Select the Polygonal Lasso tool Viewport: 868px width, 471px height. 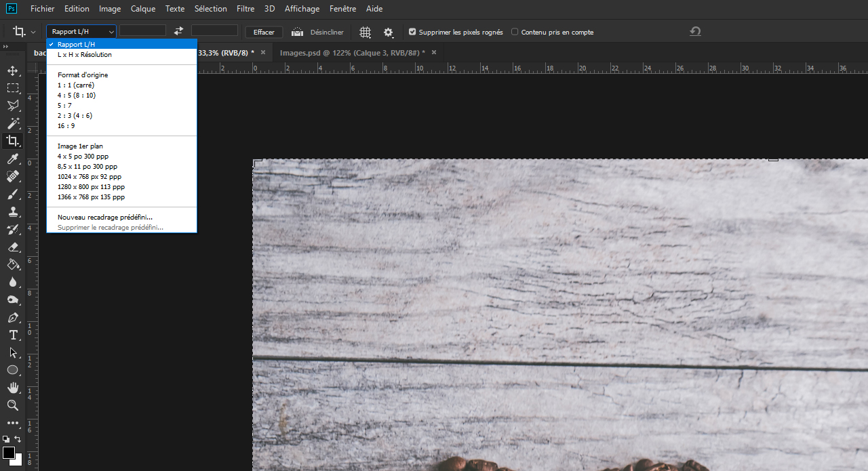point(12,106)
